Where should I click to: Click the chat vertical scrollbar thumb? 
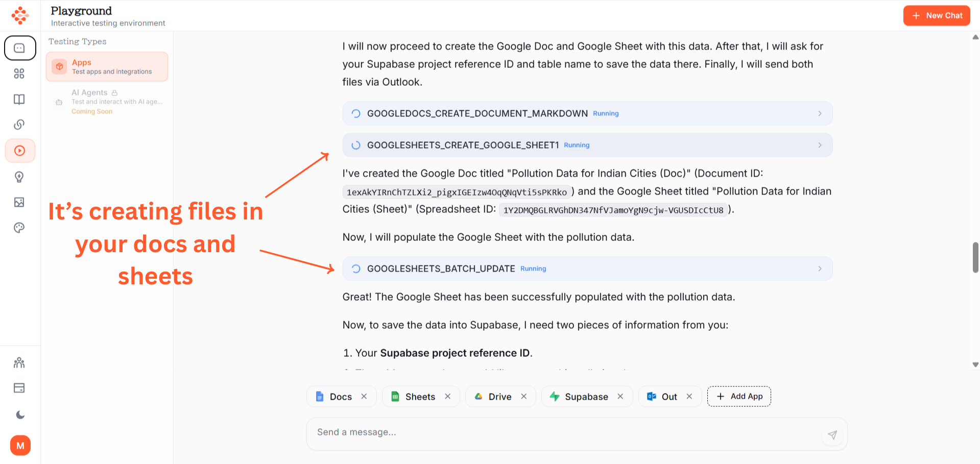click(x=975, y=258)
